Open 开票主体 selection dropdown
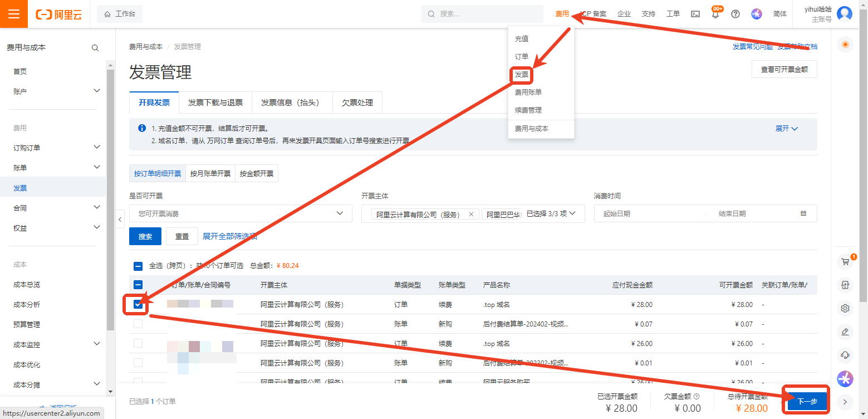The image size is (868, 419). (473, 213)
